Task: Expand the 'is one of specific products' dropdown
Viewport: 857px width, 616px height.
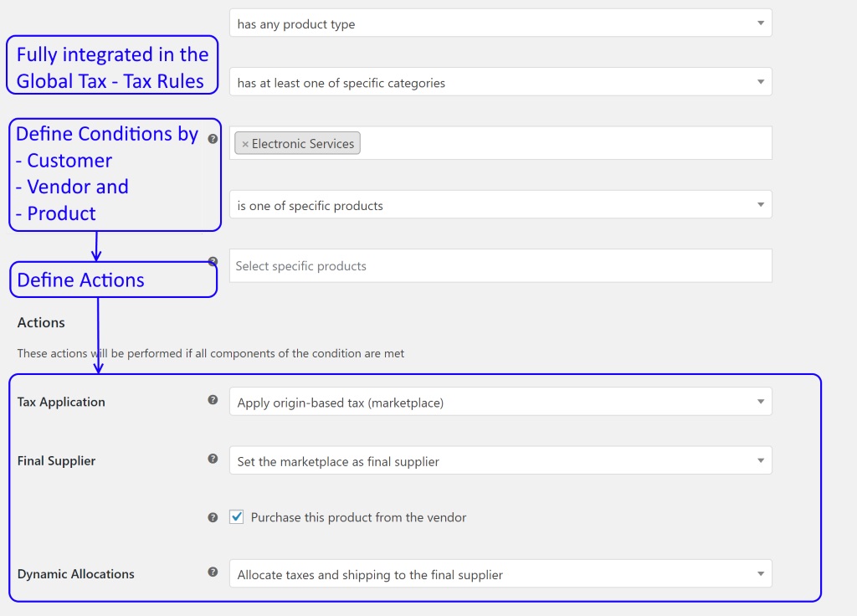Action: (x=500, y=204)
